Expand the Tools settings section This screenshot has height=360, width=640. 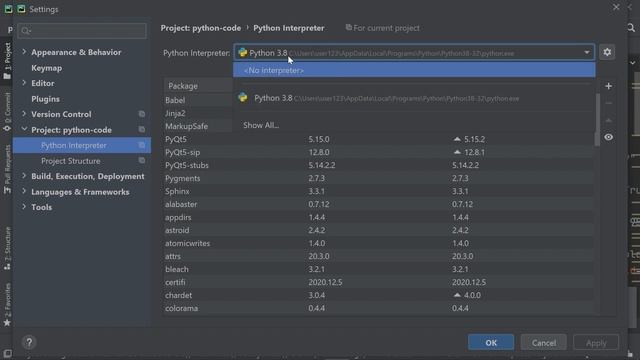coord(24,207)
